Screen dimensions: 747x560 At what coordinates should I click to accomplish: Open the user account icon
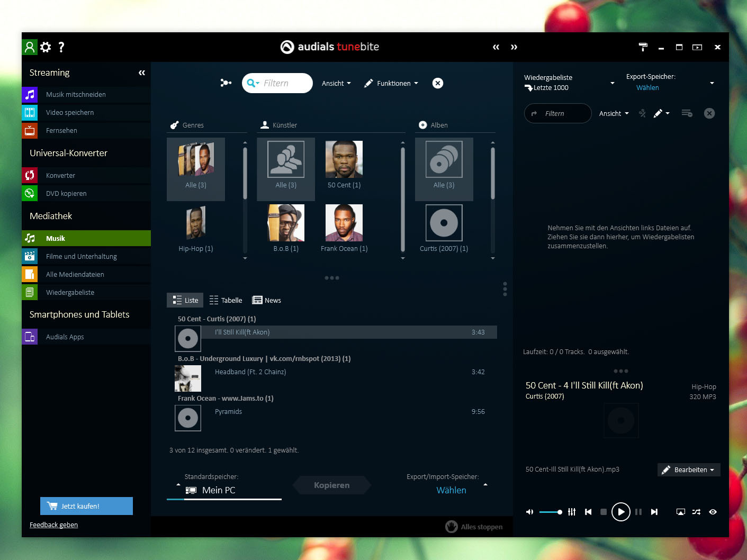30,47
